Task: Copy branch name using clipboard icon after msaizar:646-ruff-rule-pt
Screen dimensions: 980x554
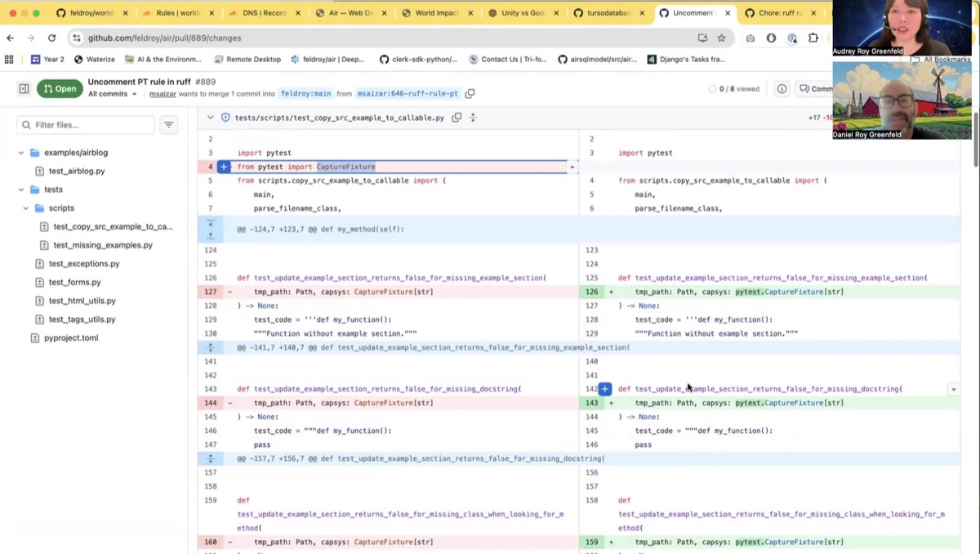Action: coord(470,93)
